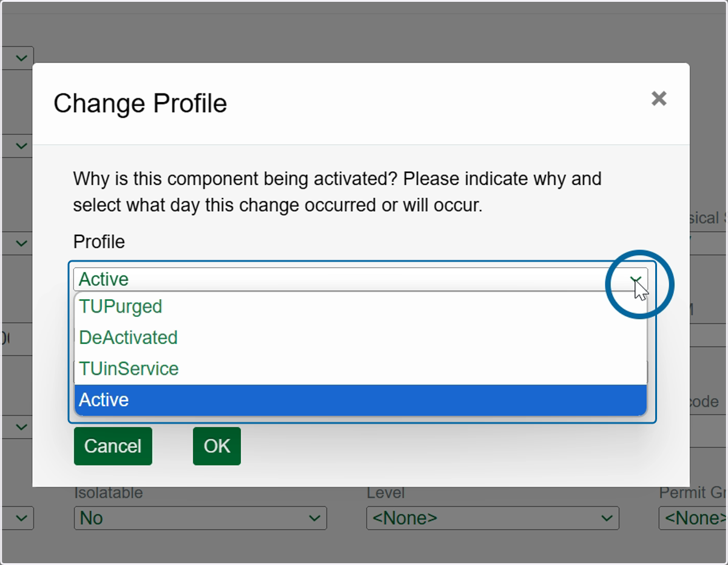Pick TUinService from the list
728x565 pixels.
tap(360, 368)
